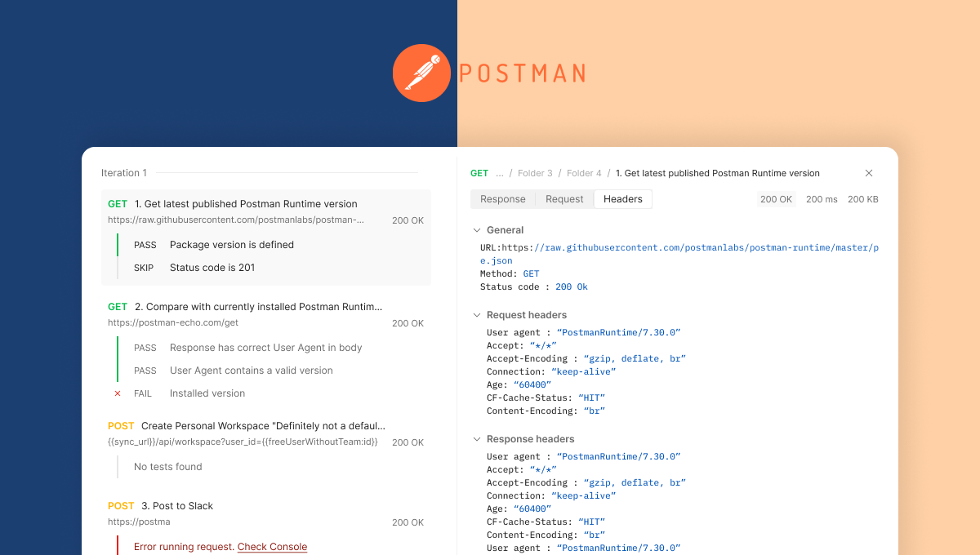Click the Age 60400 line under Request headers

519,385
